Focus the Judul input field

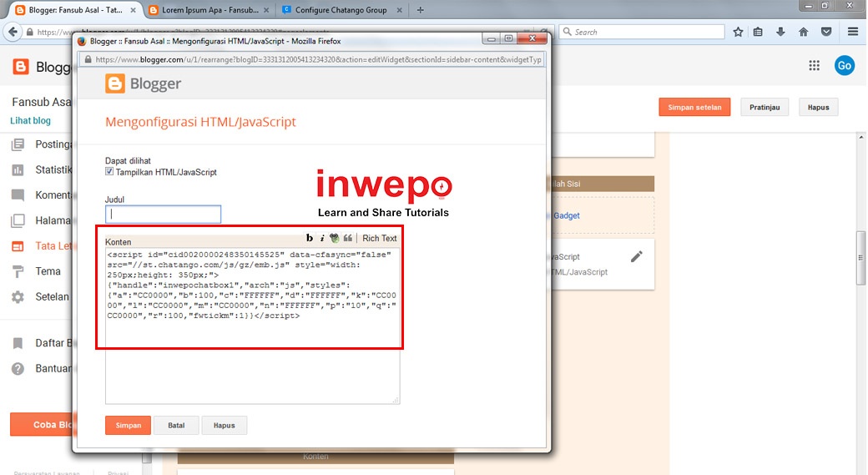pos(163,215)
